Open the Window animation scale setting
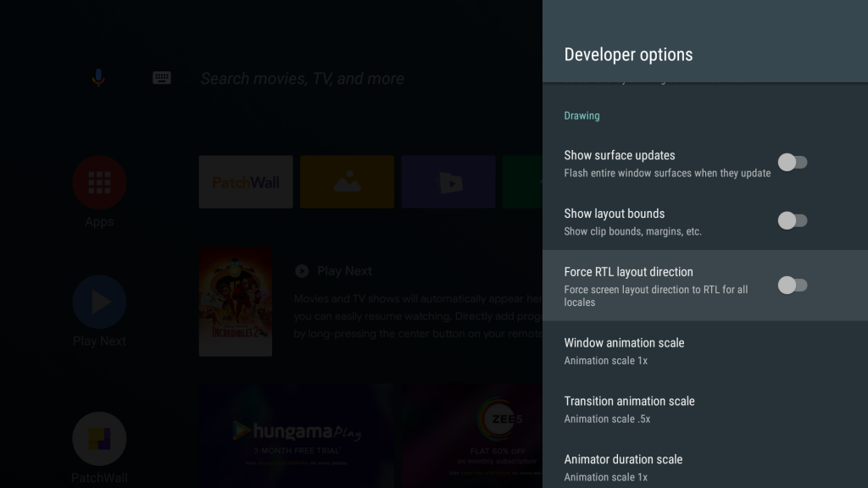 (x=705, y=351)
